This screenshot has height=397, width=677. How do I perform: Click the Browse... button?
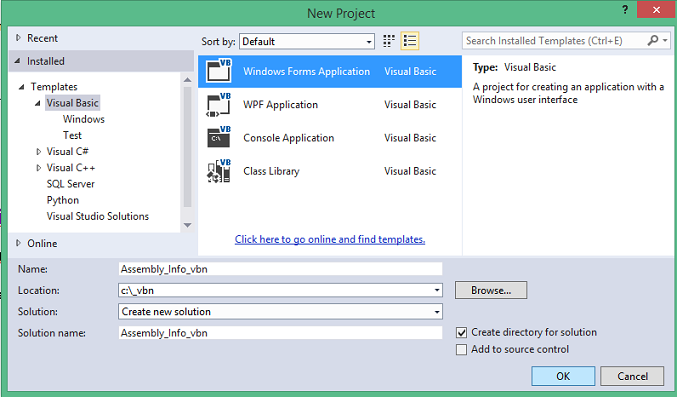pyautogui.click(x=491, y=290)
